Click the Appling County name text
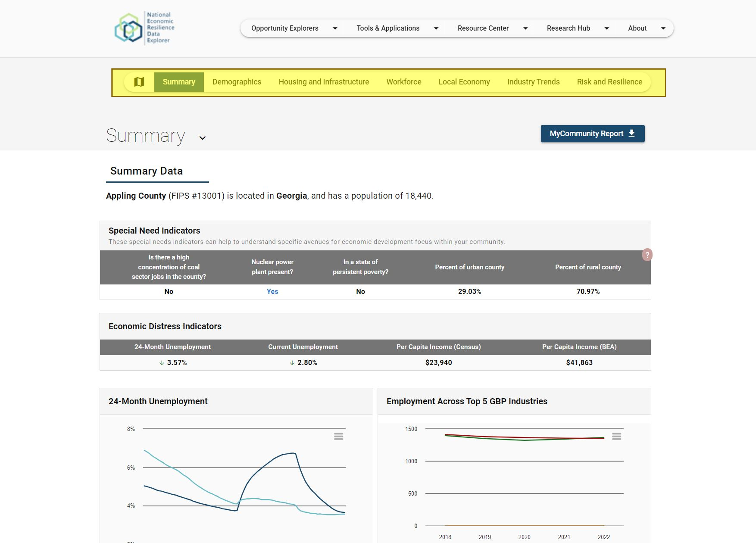The width and height of the screenshot is (756, 543). click(x=136, y=196)
